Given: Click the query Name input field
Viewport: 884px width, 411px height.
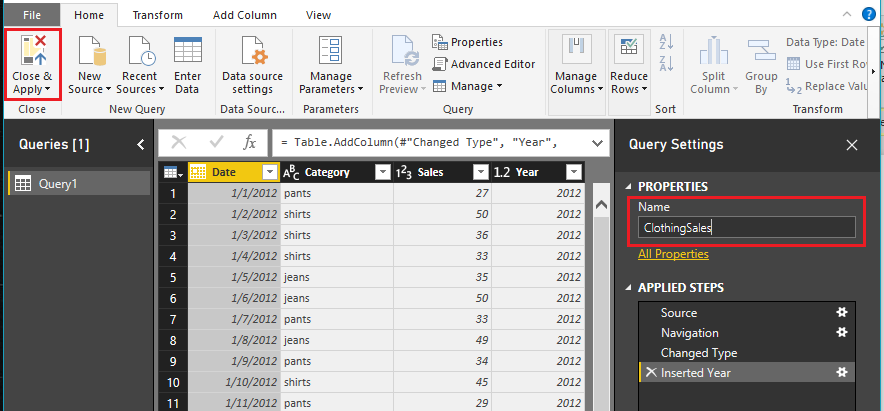Looking at the screenshot, I should tap(746, 228).
